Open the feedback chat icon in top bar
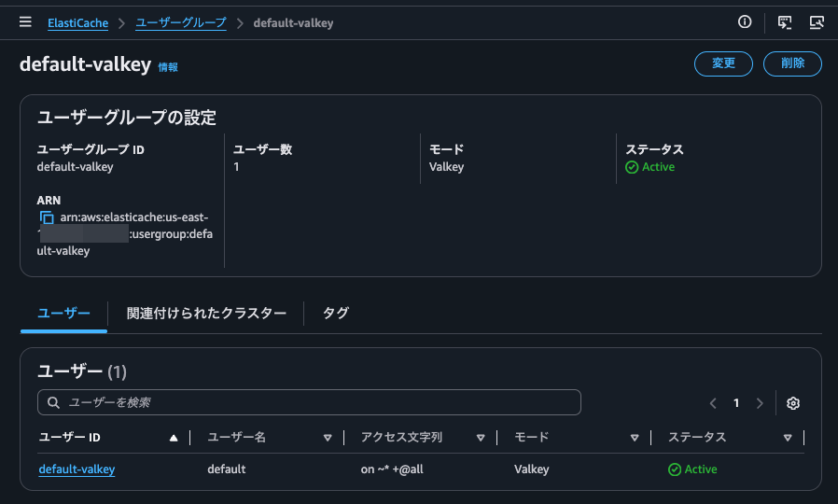This screenshot has height=504, width=838. [785, 22]
